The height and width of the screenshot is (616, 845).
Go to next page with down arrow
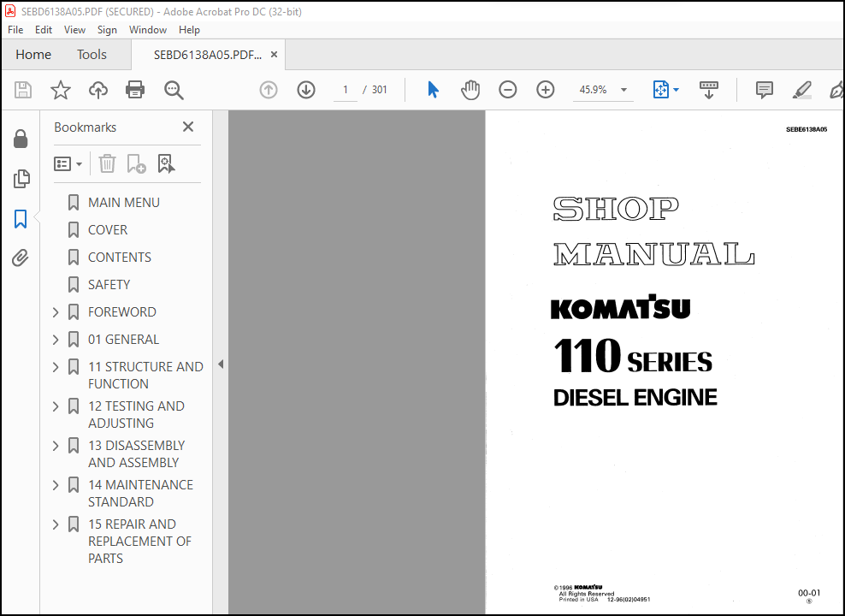pyautogui.click(x=306, y=90)
